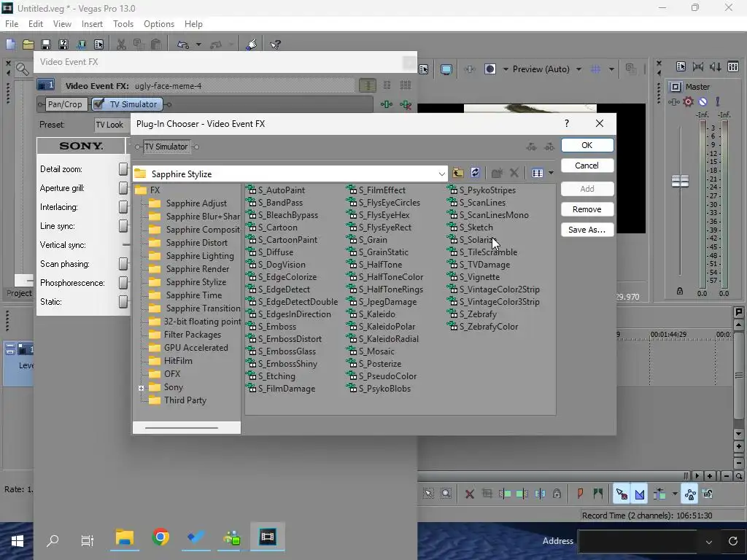Screen dimensions: 747x560
Task: Toggle enable snapping in timeline toolbar
Action: pos(622,494)
